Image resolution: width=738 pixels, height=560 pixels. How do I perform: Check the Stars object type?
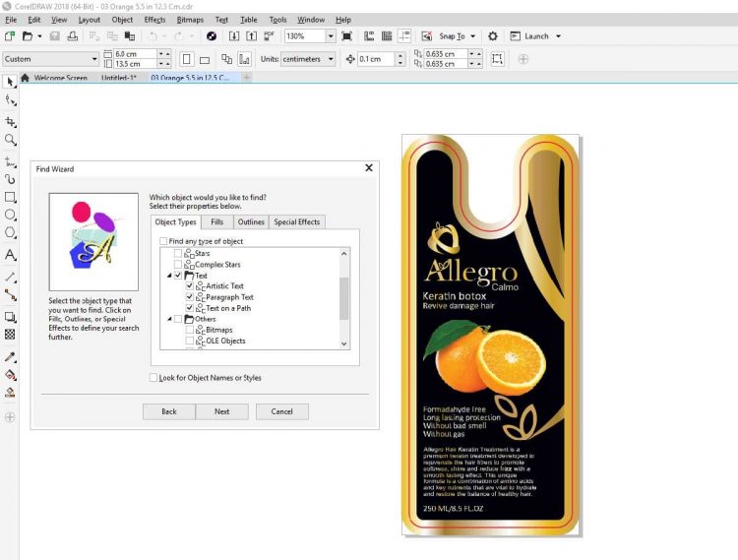[x=178, y=253]
